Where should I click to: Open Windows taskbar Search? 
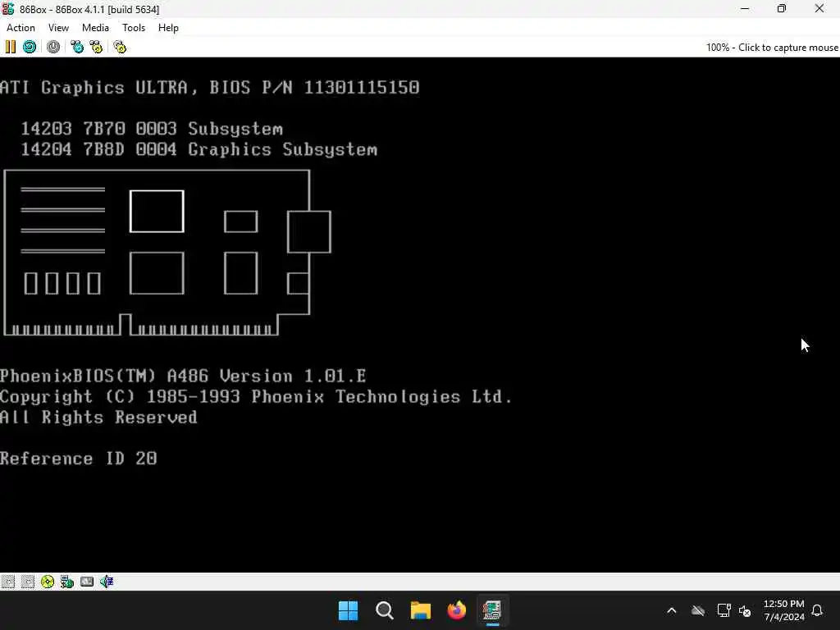385,610
